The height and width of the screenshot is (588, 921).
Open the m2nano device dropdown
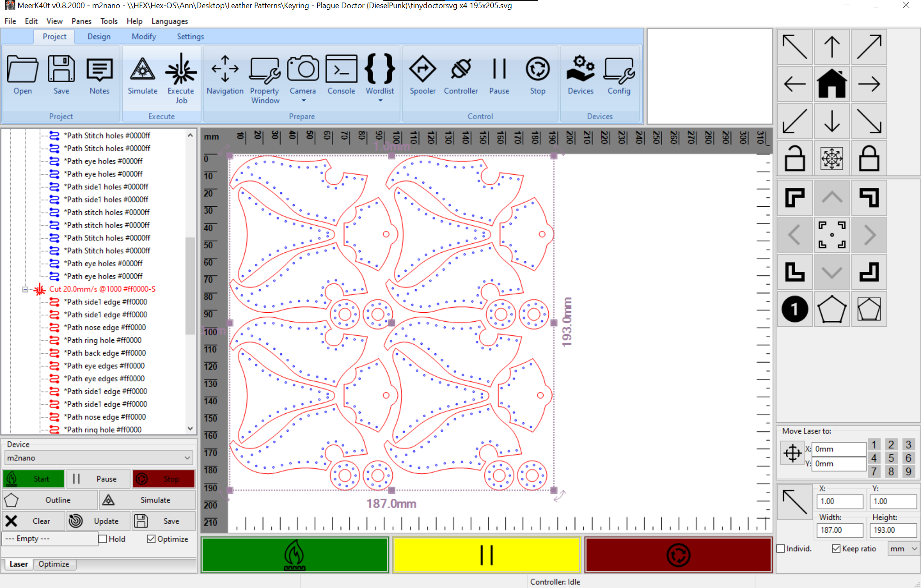pos(99,458)
